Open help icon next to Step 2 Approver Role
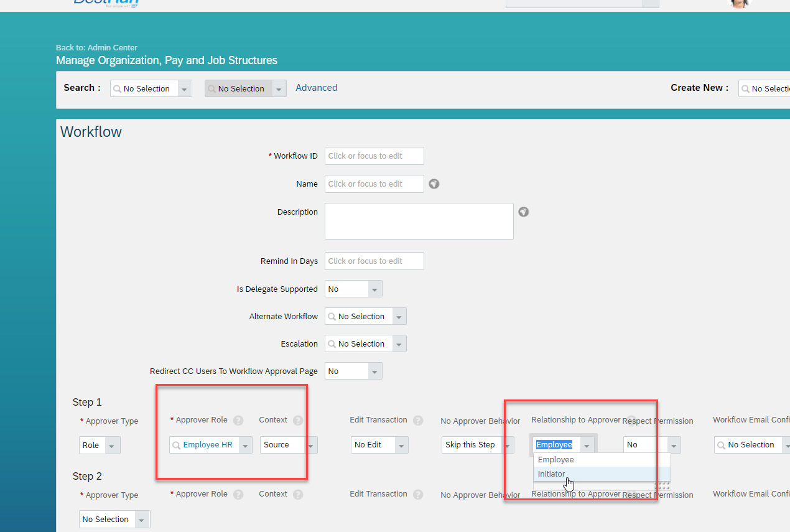This screenshot has width=790, height=532. point(238,495)
